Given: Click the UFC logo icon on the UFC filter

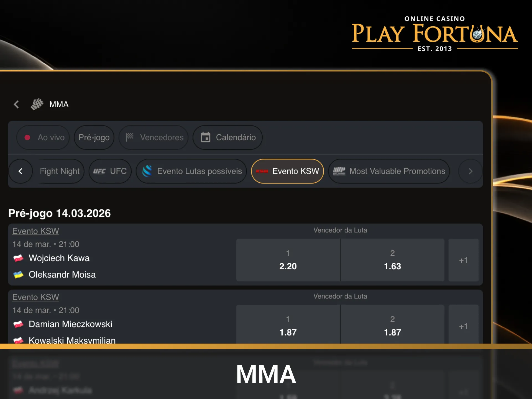Looking at the screenshot, I should tap(99, 171).
